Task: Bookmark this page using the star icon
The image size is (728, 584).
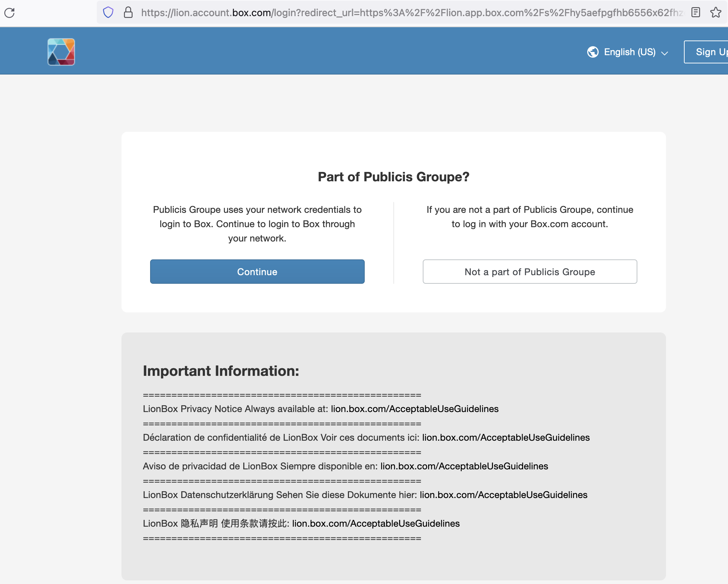Action: coord(715,13)
